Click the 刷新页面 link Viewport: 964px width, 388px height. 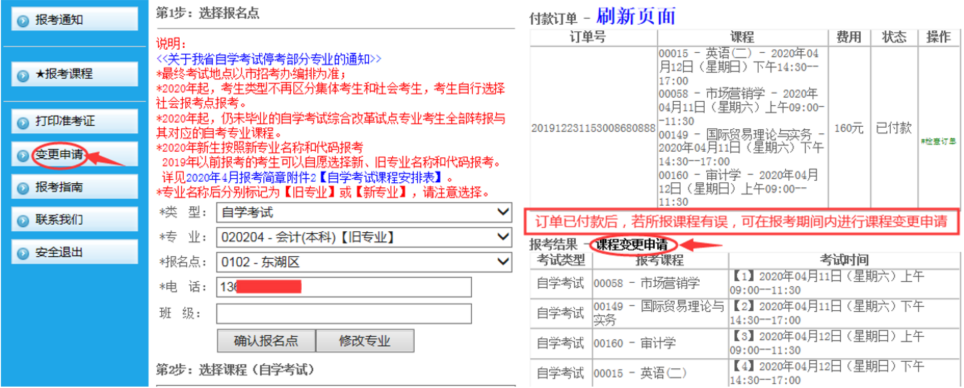[x=636, y=17]
